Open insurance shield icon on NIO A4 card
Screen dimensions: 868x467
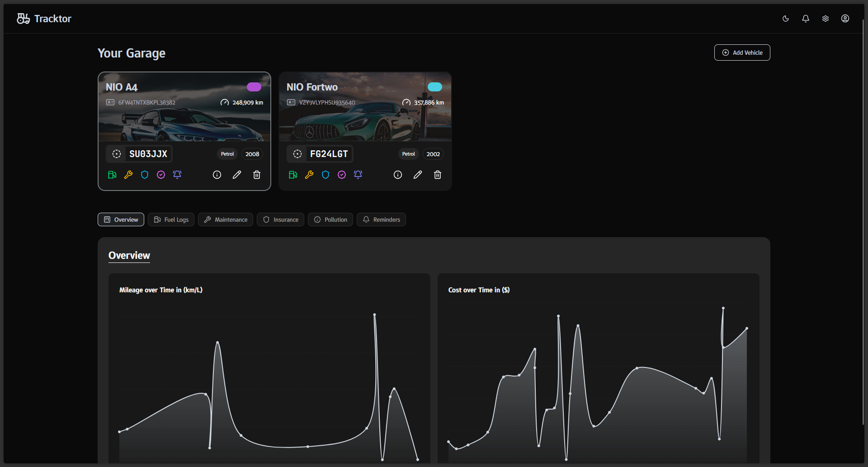tap(145, 175)
